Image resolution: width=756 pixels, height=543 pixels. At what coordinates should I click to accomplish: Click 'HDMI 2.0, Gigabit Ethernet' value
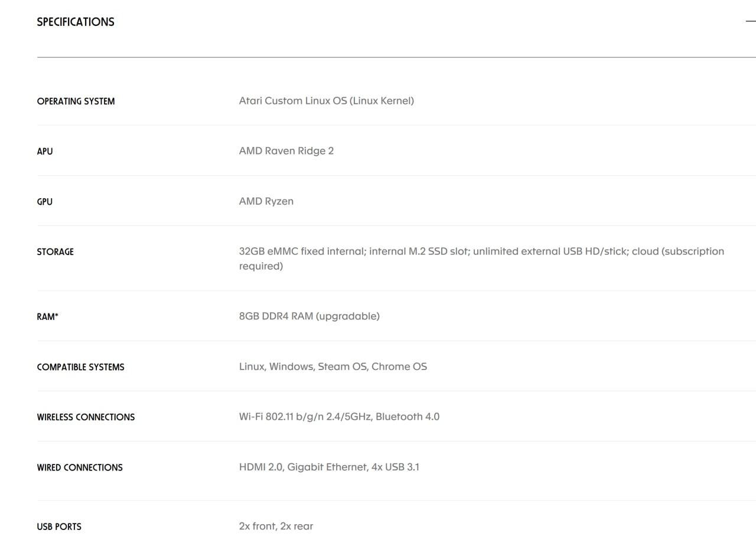click(x=329, y=467)
